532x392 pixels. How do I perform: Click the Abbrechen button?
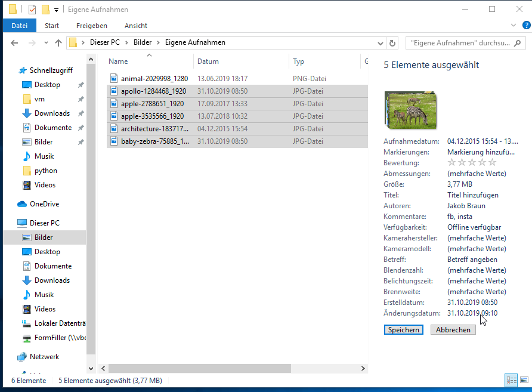click(x=453, y=330)
